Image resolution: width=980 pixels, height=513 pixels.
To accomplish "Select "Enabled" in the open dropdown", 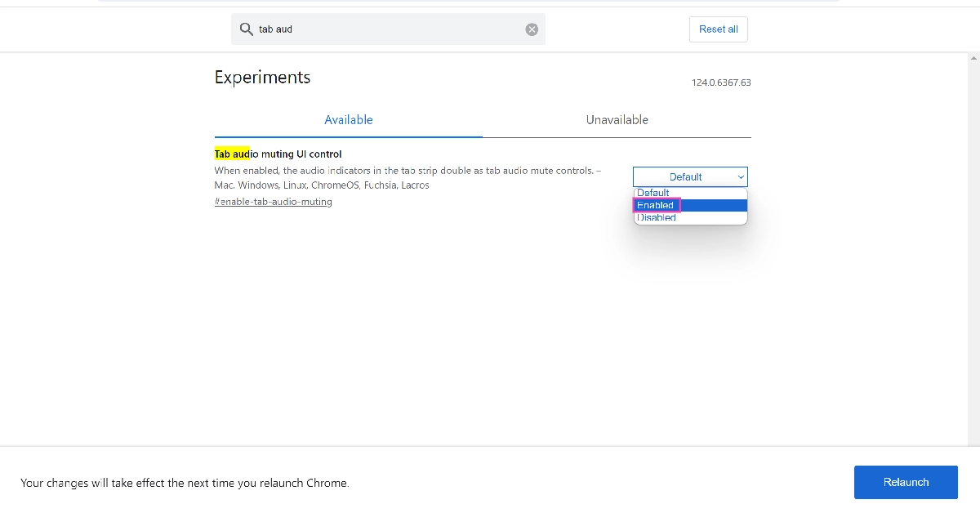I will point(655,205).
